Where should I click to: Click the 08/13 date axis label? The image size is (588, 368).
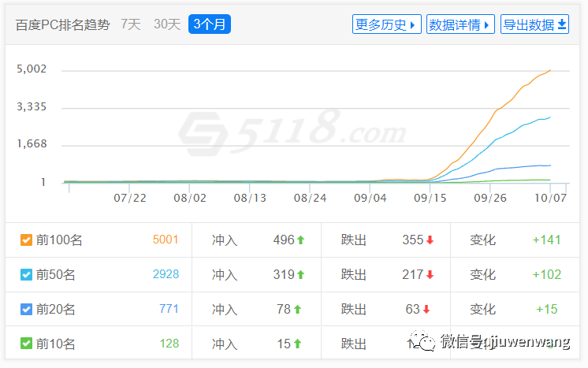pos(250,198)
